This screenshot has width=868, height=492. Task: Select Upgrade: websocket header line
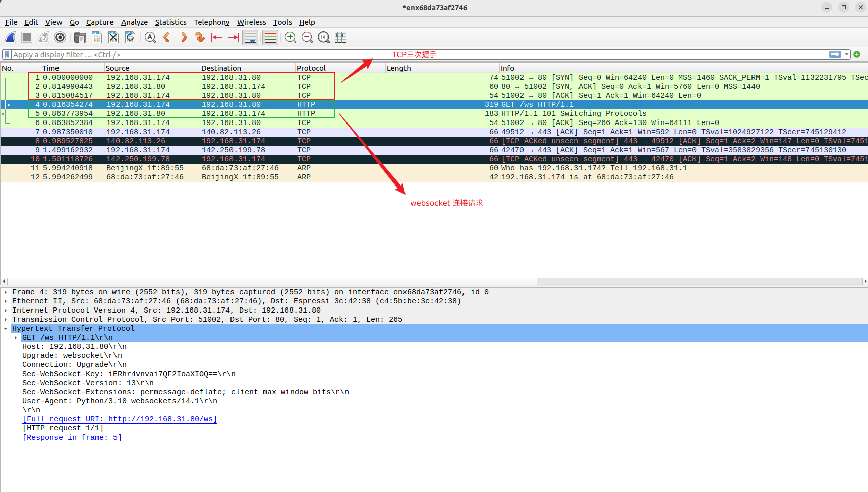pyautogui.click(x=72, y=356)
